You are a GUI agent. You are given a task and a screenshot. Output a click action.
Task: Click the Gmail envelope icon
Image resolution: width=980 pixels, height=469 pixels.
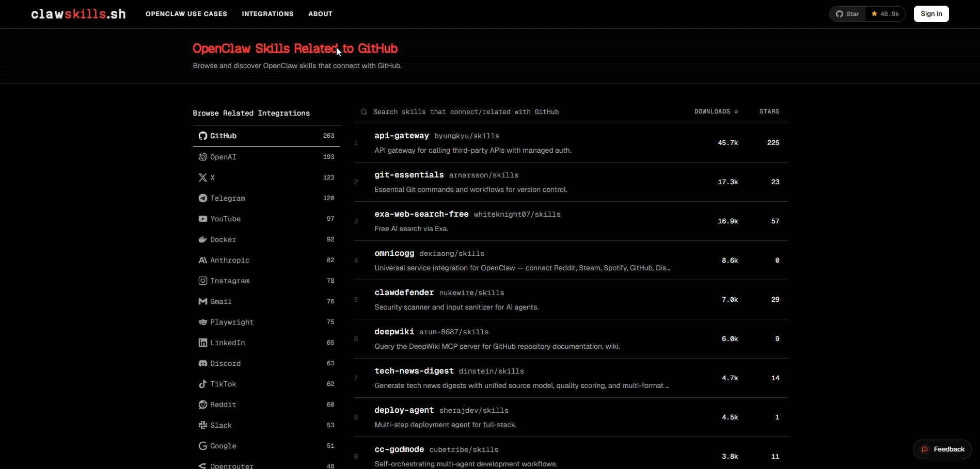pyautogui.click(x=203, y=301)
